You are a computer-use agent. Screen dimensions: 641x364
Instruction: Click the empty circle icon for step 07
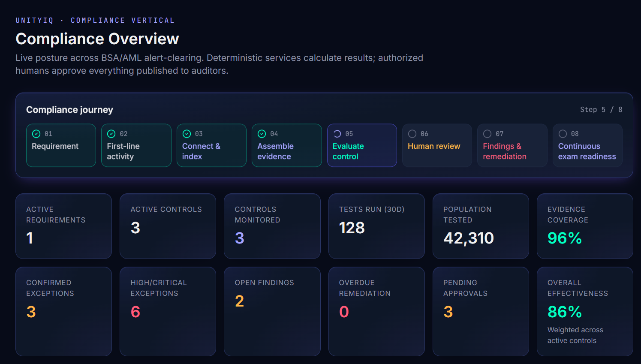click(x=488, y=134)
